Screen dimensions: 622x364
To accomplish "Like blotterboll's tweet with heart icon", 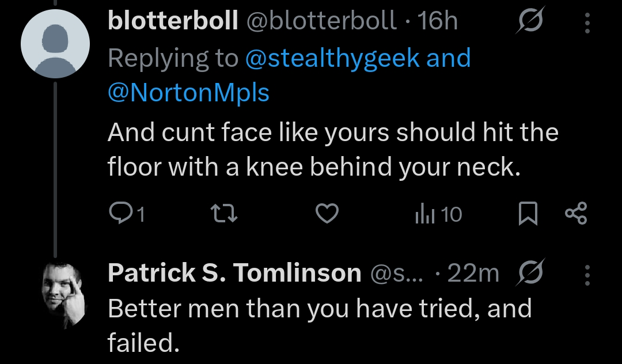I will [327, 213].
